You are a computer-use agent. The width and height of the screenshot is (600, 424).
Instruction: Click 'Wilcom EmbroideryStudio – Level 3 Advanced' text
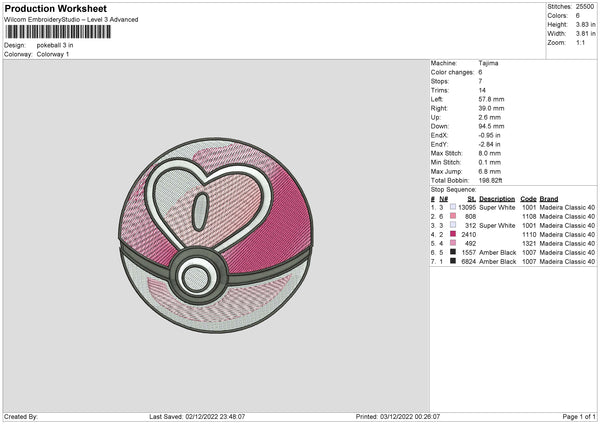pyautogui.click(x=71, y=20)
